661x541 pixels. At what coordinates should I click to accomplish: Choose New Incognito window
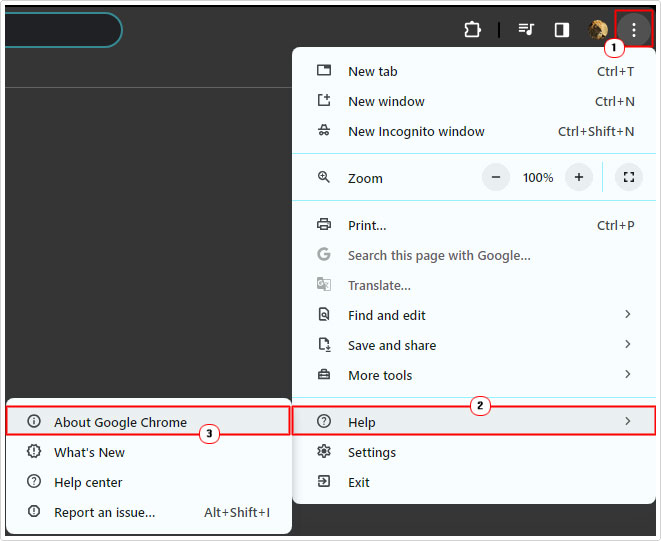[x=474, y=131]
